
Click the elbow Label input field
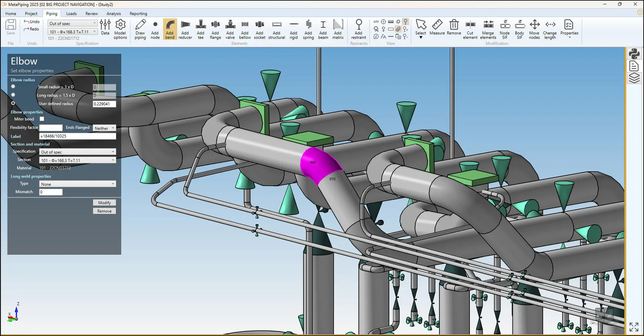pos(77,136)
